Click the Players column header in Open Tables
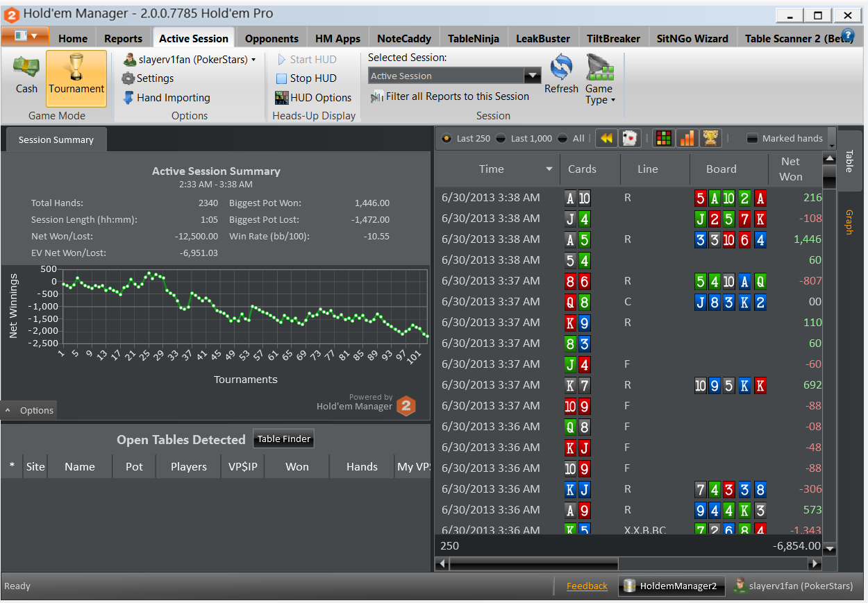This screenshot has height=603, width=868. pyautogui.click(x=188, y=466)
